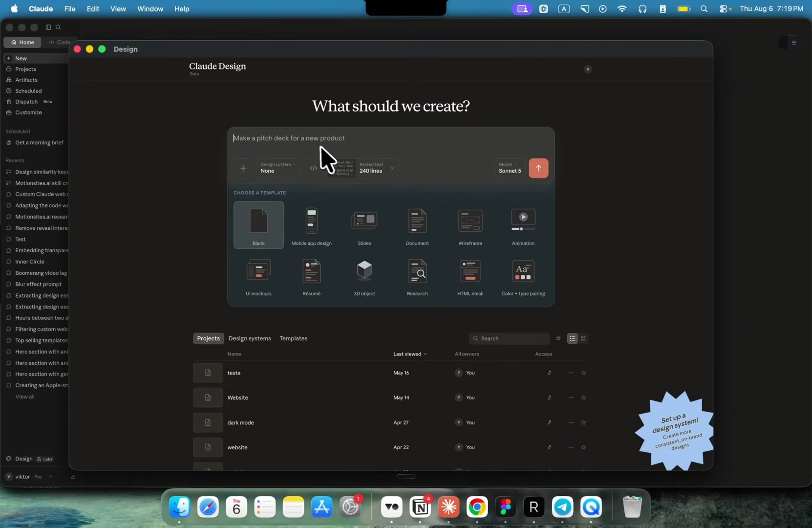Open the Model Sonnet 5 dropdown
The image size is (812, 528).
(x=510, y=168)
